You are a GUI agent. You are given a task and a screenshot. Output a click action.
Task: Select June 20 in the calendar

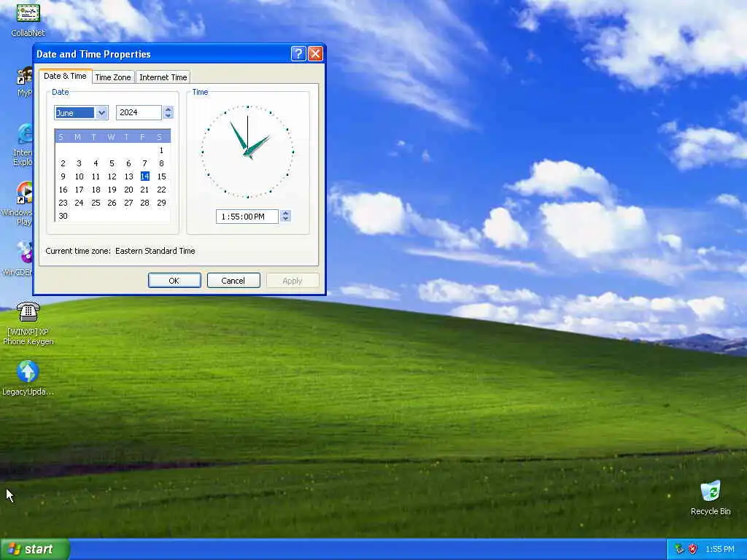tap(128, 190)
